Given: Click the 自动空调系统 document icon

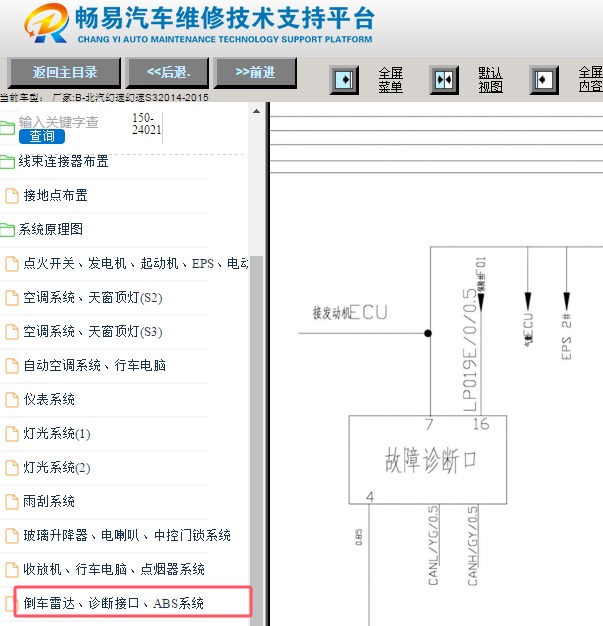Looking at the screenshot, I should (x=12, y=366).
